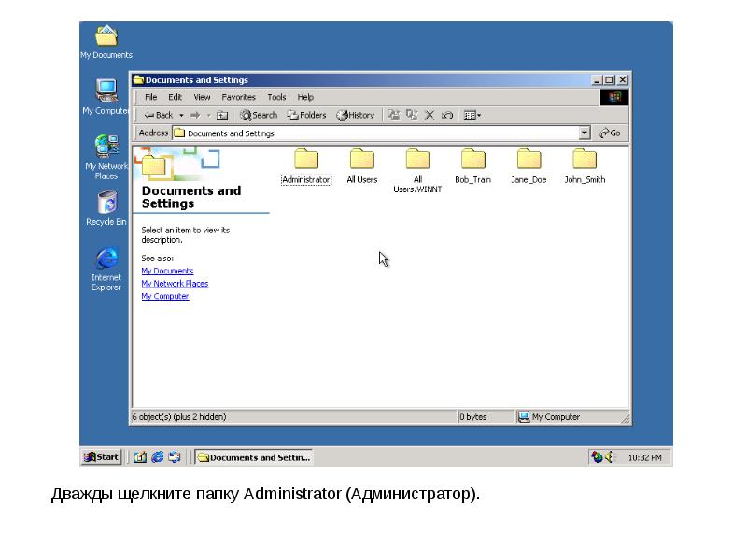Click the Move To toolbar icon
This screenshot has height=560, width=747.
point(394,116)
